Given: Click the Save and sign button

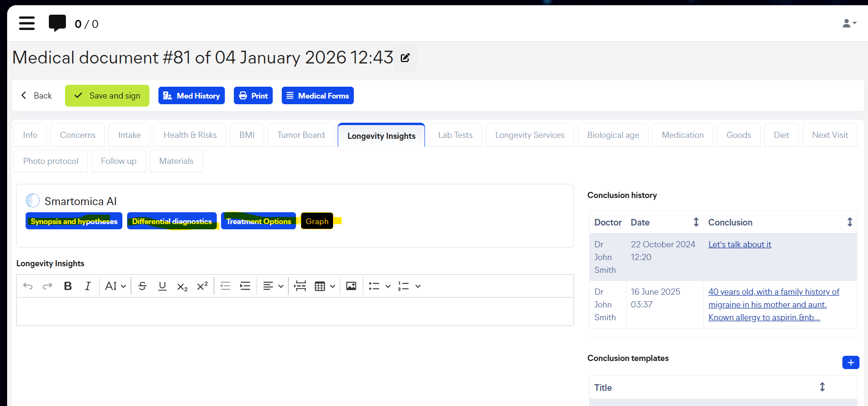Looking at the screenshot, I should [107, 96].
